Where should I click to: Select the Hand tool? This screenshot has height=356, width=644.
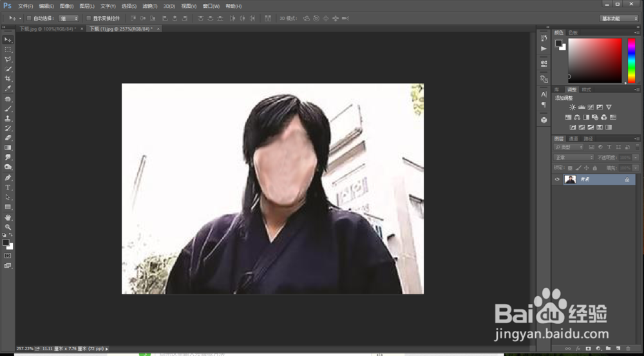pyautogui.click(x=8, y=218)
